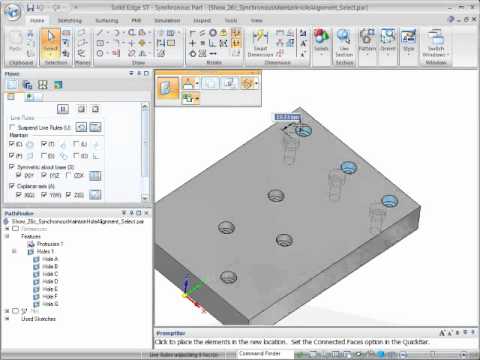Select the Rectangle tool in Draw group
This screenshot has height=360, width=480.
click(x=100, y=43)
